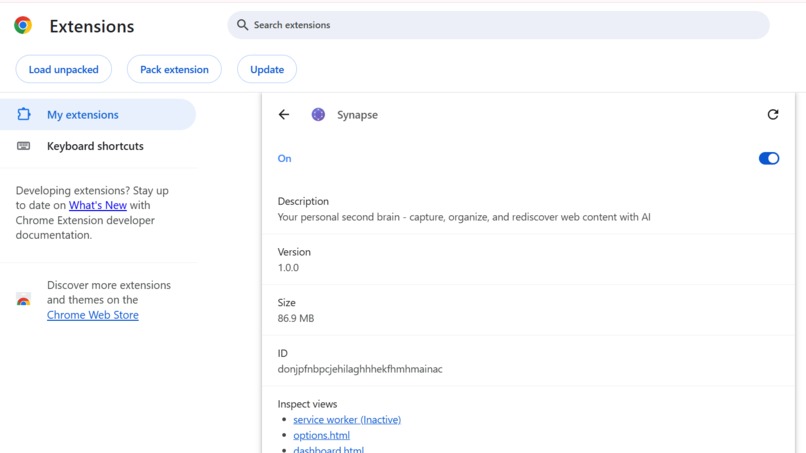Open the What's New link

(x=98, y=205)
